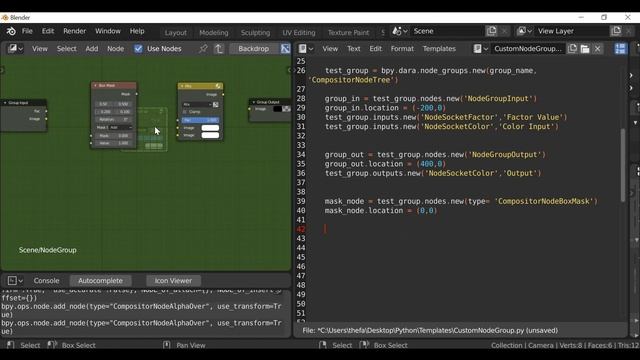Click the Icon Viewer button

(x=173, y=280)
